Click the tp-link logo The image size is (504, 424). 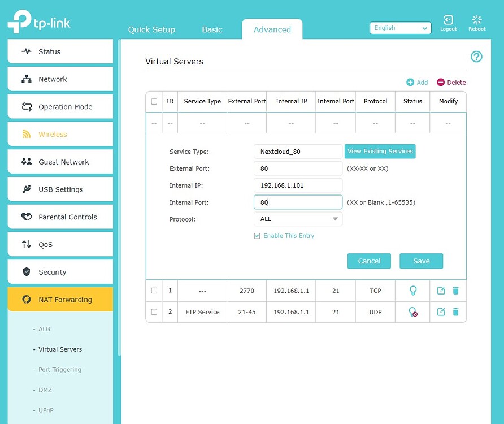39,21
